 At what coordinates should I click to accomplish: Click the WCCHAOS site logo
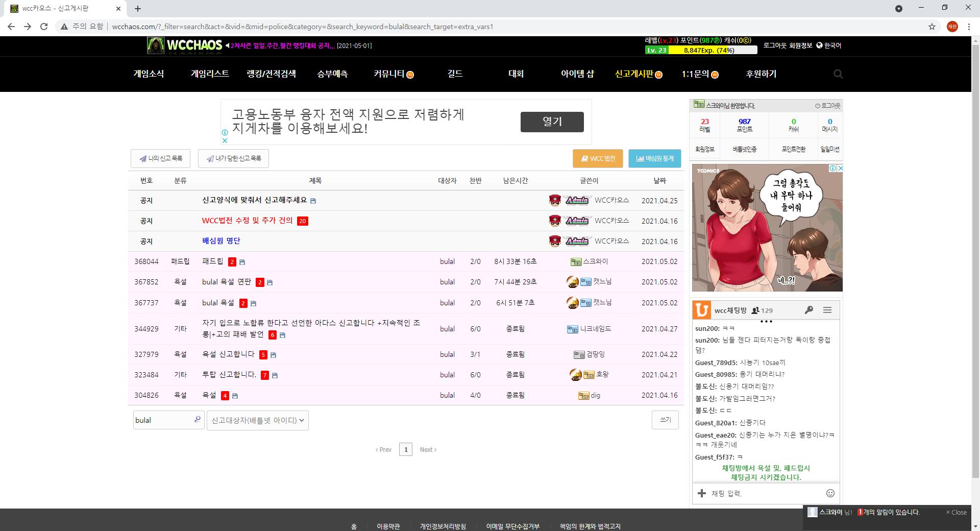coord(185,45)
